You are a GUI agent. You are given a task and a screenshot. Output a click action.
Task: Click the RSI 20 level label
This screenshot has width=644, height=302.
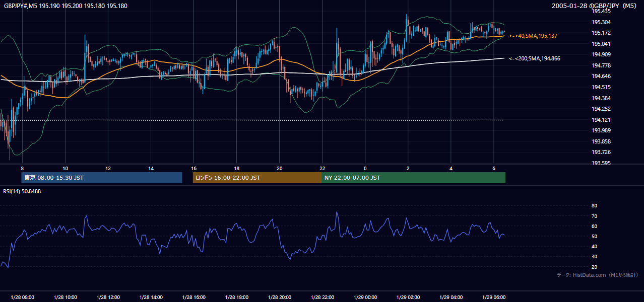[594, 267]
